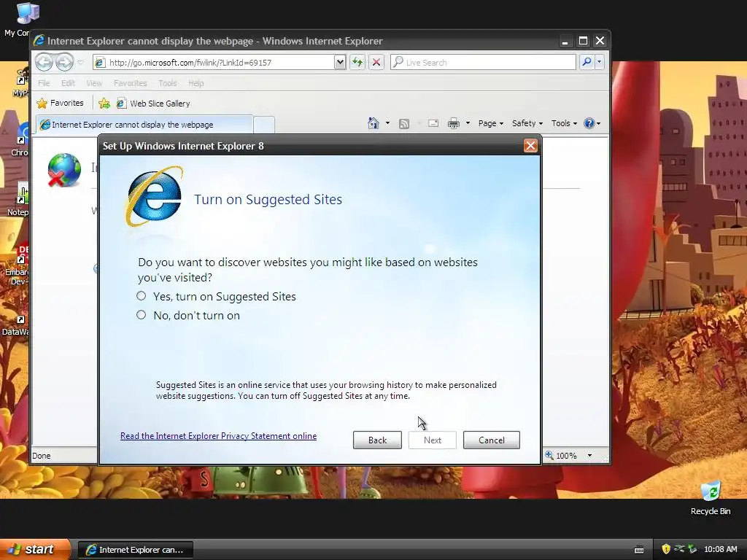Open the Page command bar menu
747x560 pixels.
(491, 123)
